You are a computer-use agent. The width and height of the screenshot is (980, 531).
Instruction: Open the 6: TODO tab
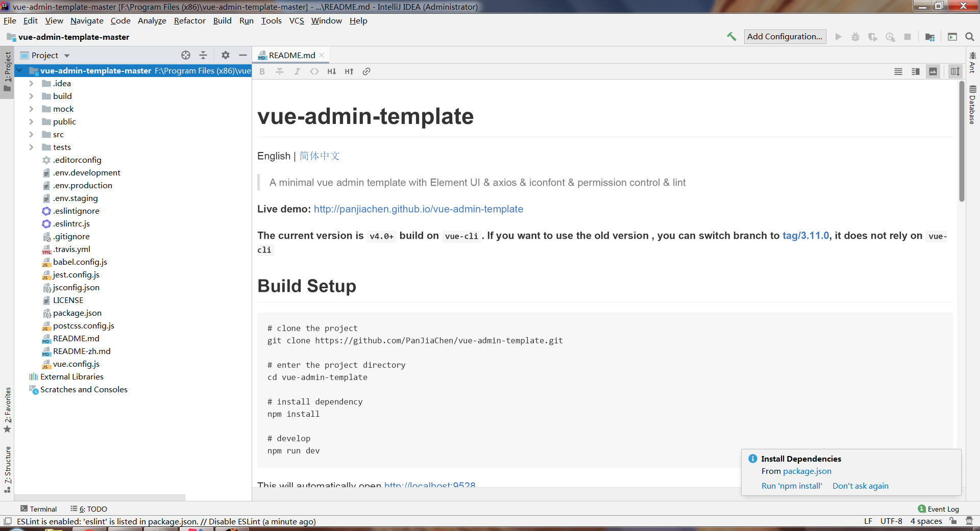89,509
